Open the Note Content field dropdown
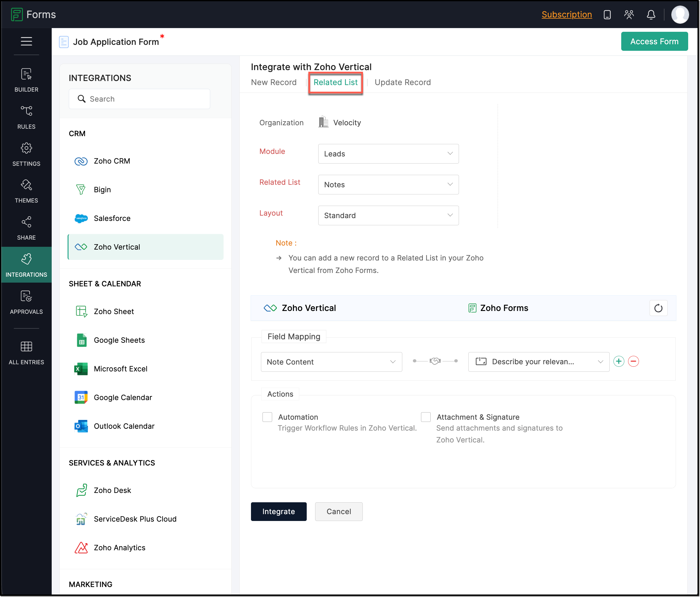The image size is (700, 597). point(331,362)
